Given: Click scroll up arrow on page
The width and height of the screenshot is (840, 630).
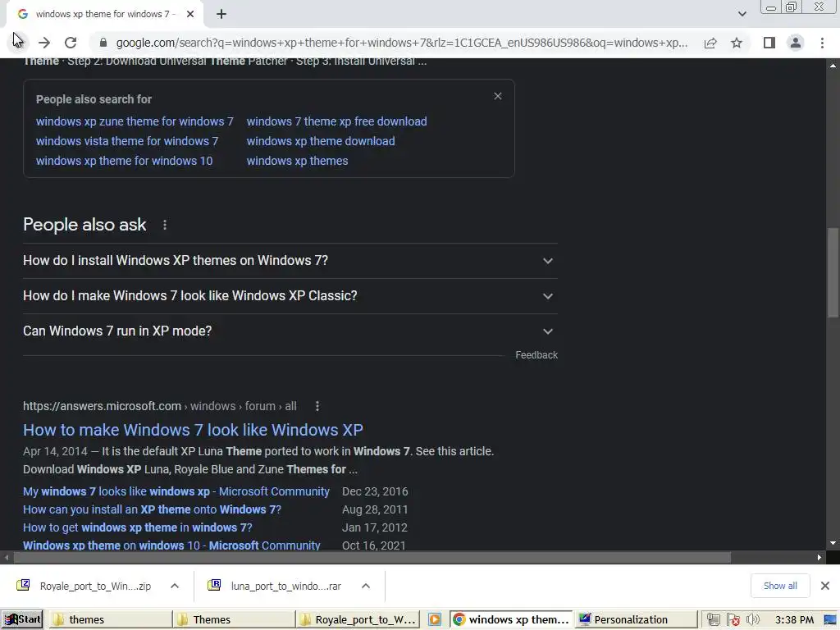Looking at the screenshot, I should tap(833, 66).
